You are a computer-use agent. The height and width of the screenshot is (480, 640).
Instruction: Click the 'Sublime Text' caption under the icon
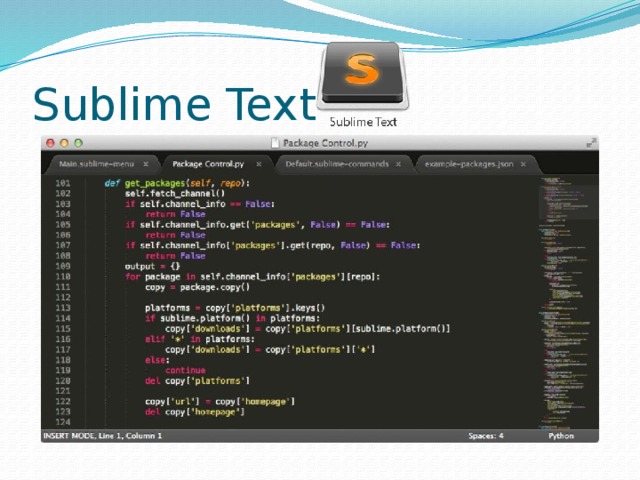coord(363,122)
